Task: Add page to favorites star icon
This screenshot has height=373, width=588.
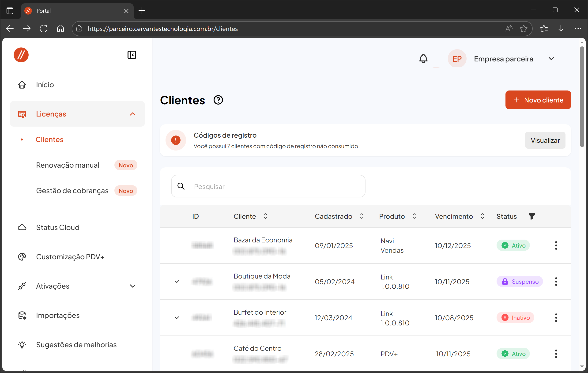Action: click(x=524, y=29)
